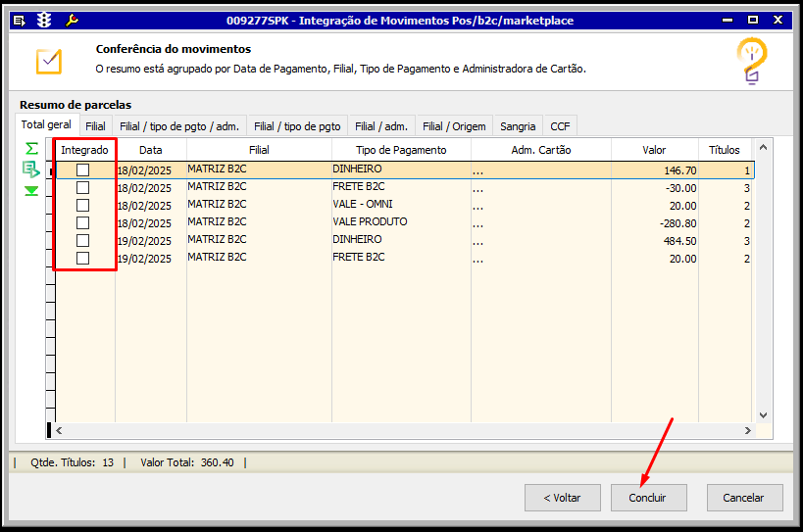Image resolution: width=803 pixels, height=532 pixels.
Task: Select the value -280.80 cell
Action: (655, 223)
